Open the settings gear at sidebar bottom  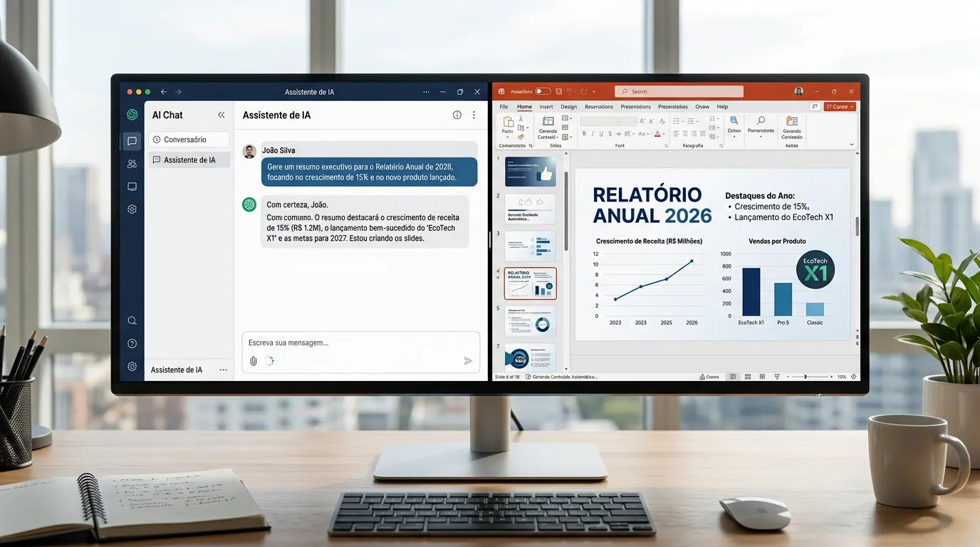tap(132, 366)
